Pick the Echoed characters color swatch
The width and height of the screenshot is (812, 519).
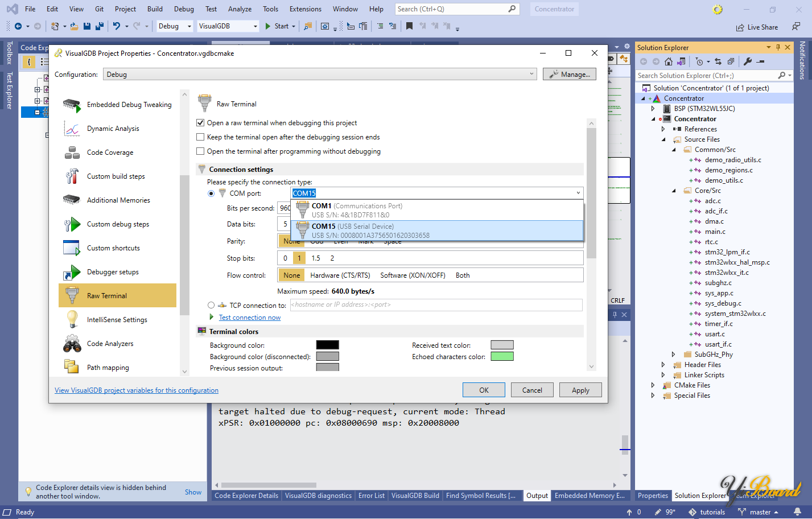[x=502, y=356]
